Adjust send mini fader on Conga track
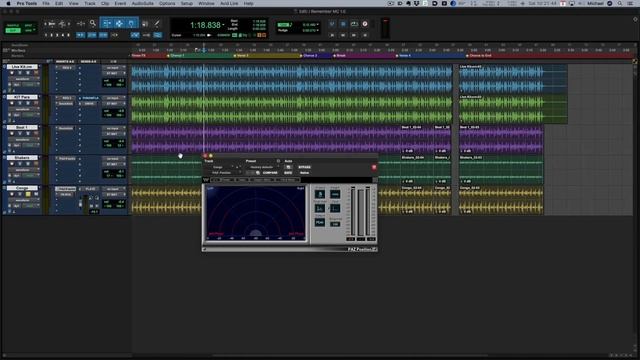 point(80,204)
